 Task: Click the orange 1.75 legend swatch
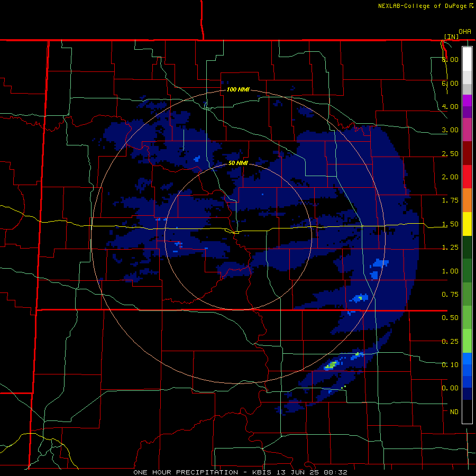point(467,200)
